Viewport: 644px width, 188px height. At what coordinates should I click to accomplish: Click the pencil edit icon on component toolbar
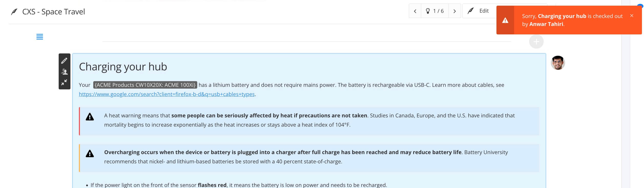pos(64,61)
